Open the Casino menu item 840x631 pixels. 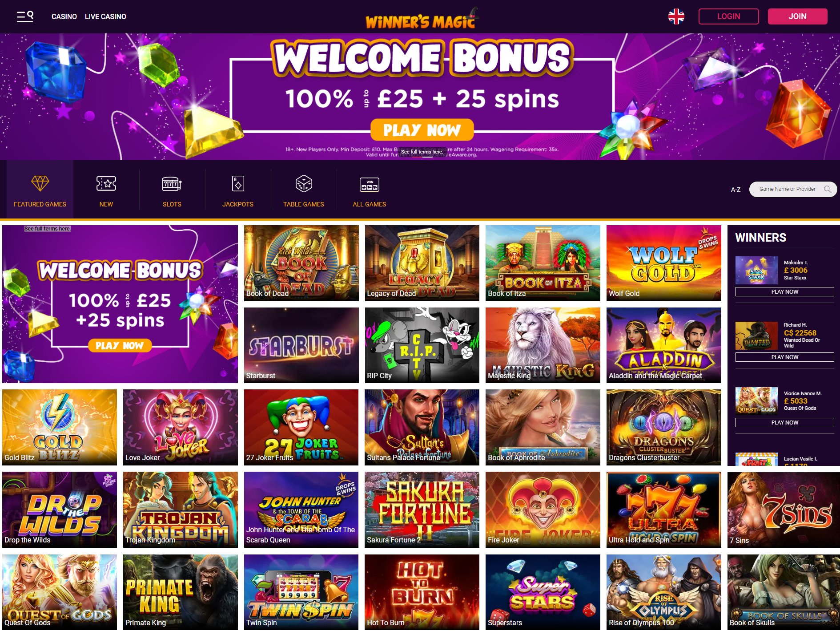pos(64,16)
